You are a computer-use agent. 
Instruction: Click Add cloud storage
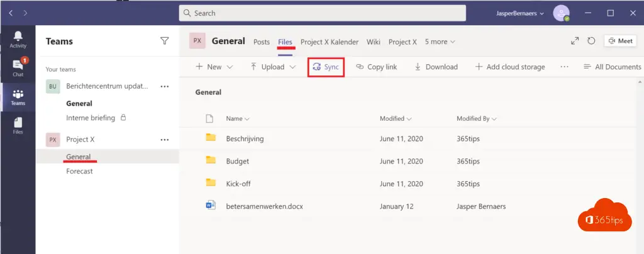tap(510, 67)
